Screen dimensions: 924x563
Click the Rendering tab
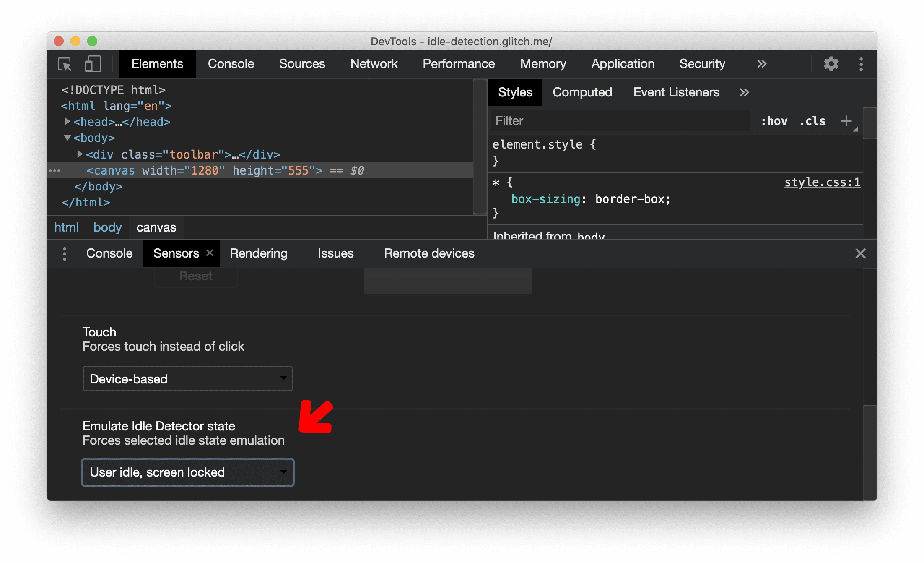click(x=258, y=253)
